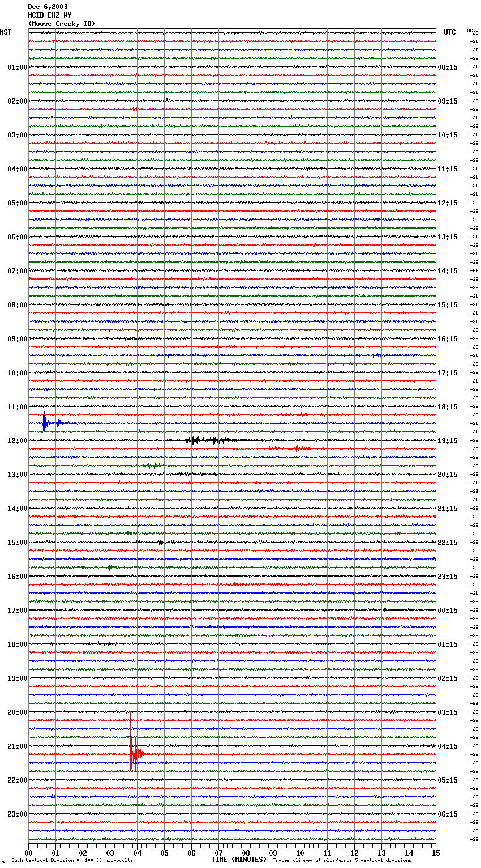Click the 13:15 UTC time label

tap(448, 237)
